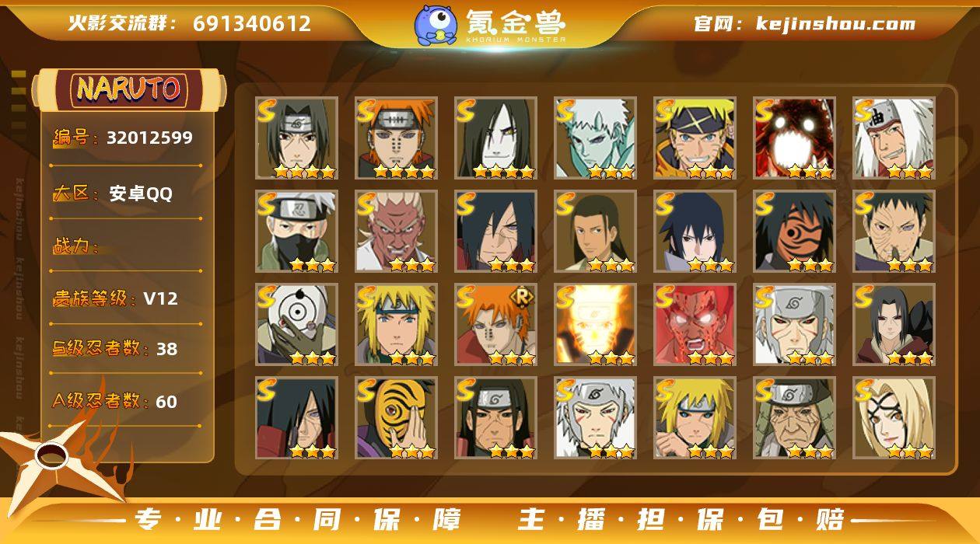Select the glowing yellow chakra-mode Naruto portrait
Image resolution: width=980 pixels, height=544 pixels.
click(595, 324)
